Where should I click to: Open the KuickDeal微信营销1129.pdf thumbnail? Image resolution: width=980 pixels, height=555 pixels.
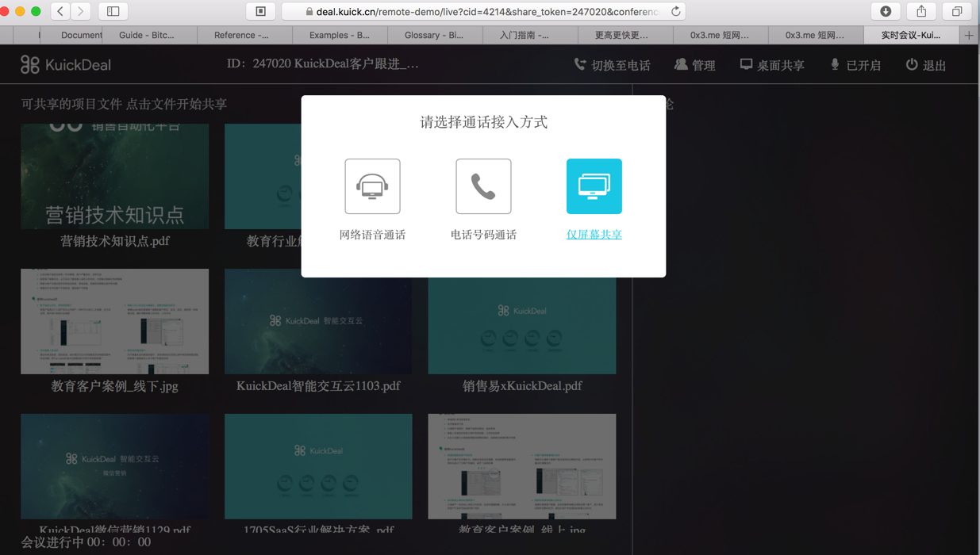click(115, 466)
